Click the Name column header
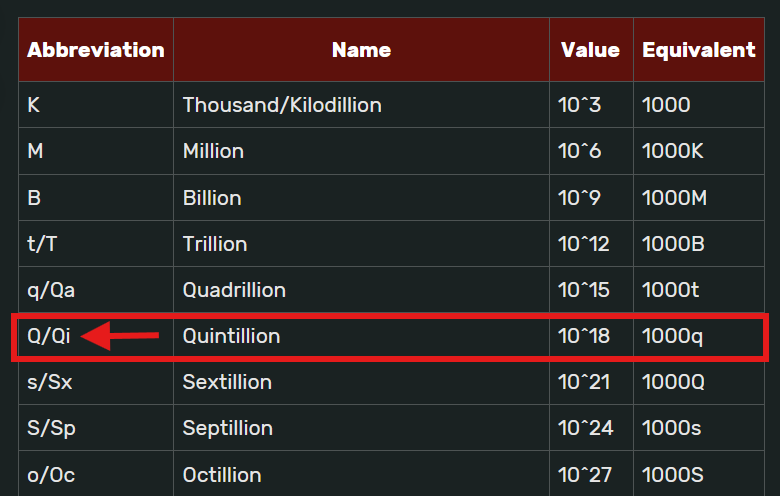The image size is (780, 496). pyautogui.click(x=361, y=49)
